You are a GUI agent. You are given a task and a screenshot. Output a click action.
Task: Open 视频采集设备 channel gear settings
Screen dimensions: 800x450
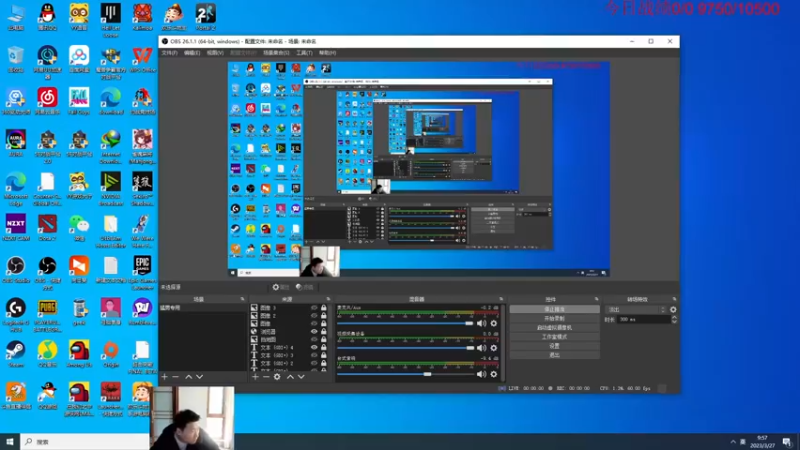493,348
